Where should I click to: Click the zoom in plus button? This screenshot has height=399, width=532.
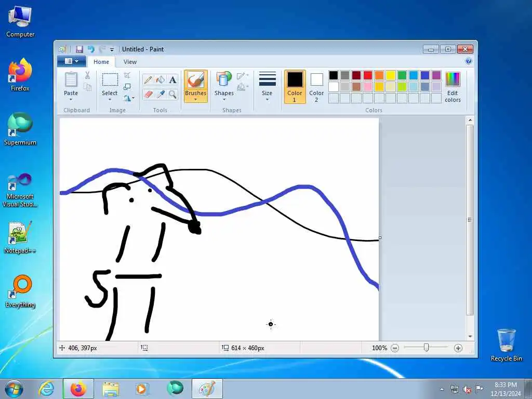pyautogui.click(x=458, y=348)
